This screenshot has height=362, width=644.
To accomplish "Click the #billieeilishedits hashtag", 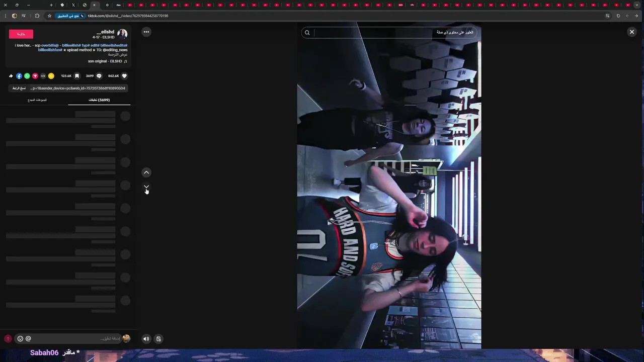I will point(114,45).
